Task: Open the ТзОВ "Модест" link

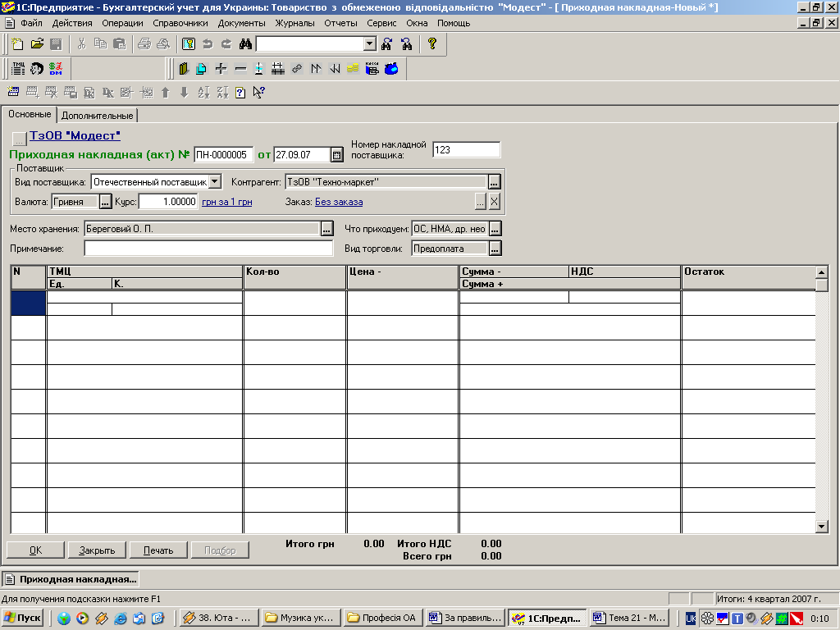Action: pos(75,135)
